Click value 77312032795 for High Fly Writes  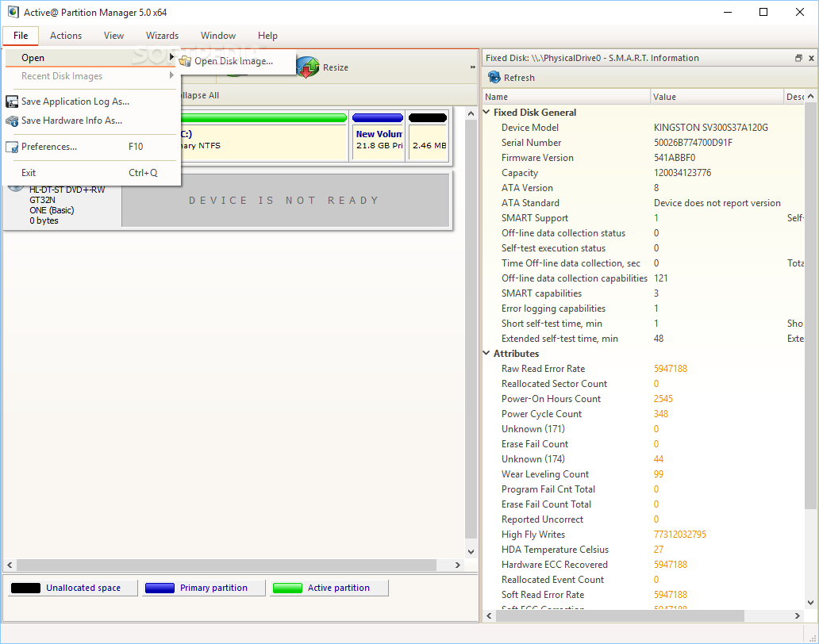pyautogui.click(x=679, y=535)
